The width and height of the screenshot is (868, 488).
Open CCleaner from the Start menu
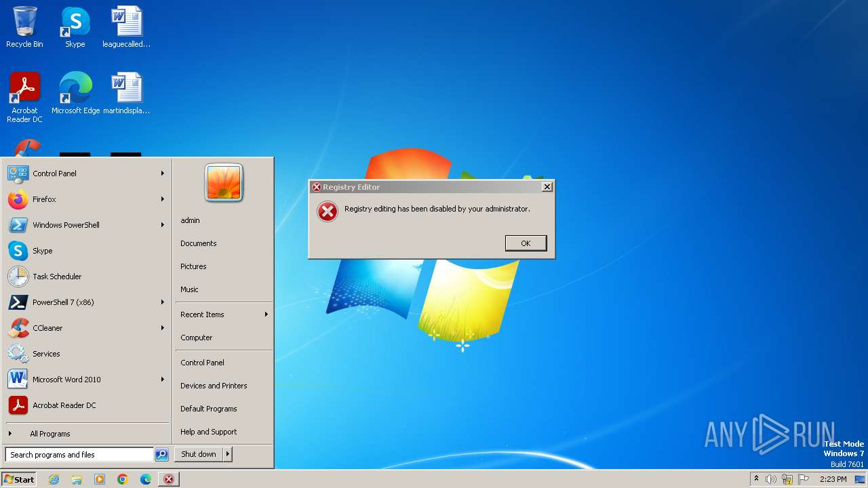[86, 328]
